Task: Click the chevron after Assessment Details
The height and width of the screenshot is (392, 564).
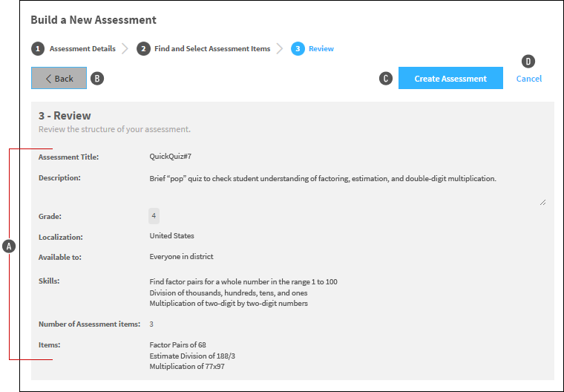Action: click(x=125, y=48)
